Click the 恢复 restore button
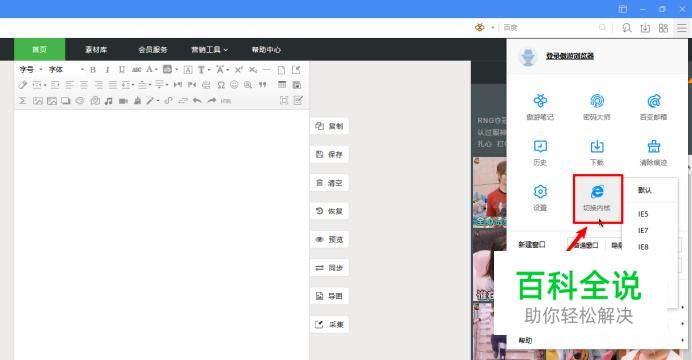 pyautogui.click(x=329, y=211)
